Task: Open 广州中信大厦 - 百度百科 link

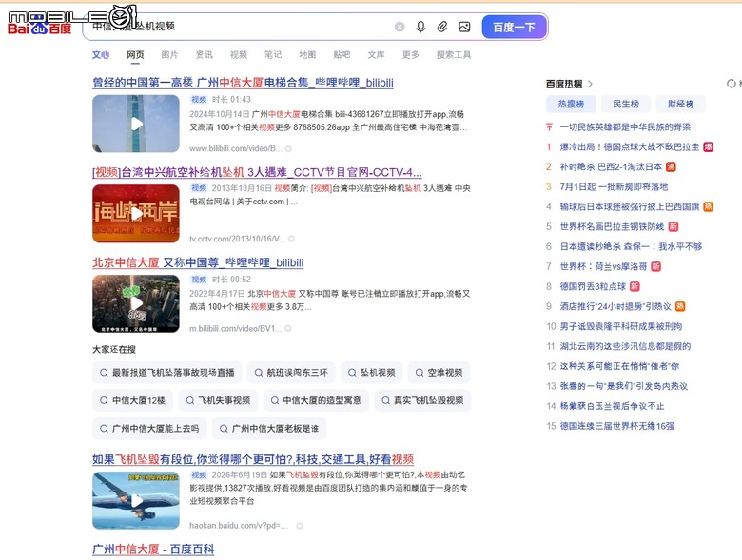Action: point(153,550)
